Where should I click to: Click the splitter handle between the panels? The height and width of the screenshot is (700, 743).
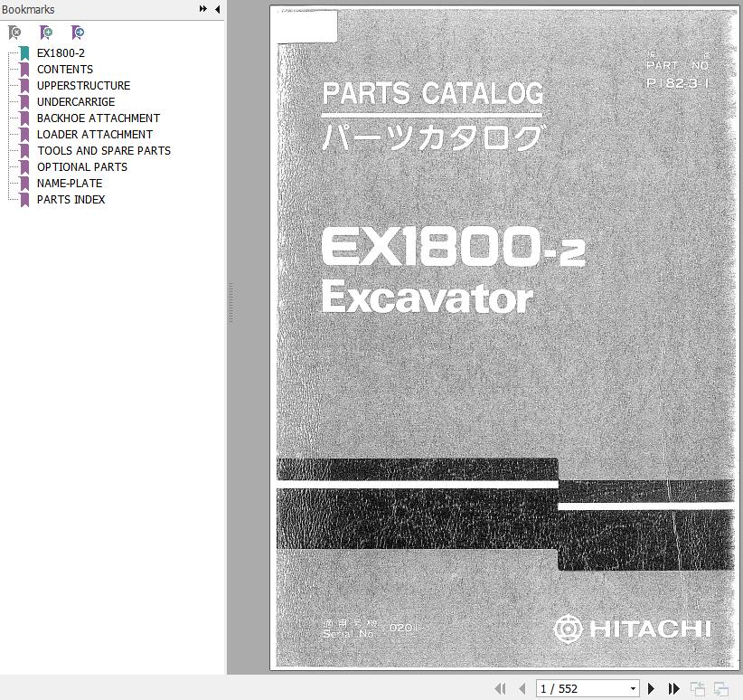[230, 303]
